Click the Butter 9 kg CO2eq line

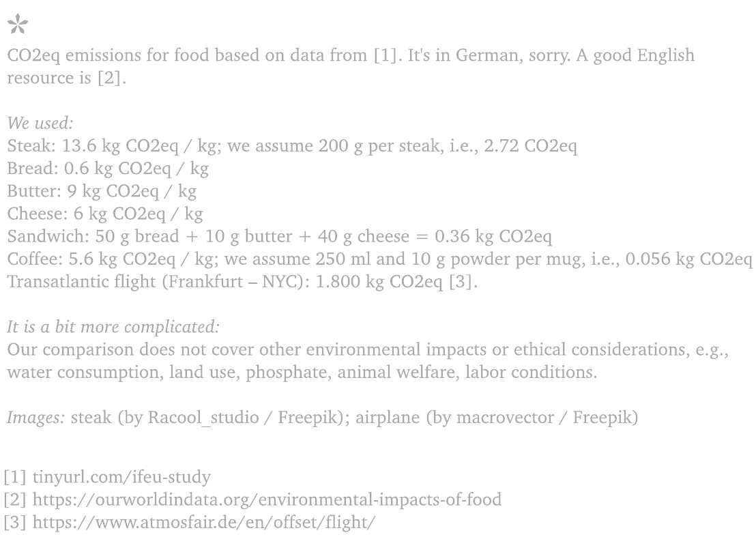point(102,191)
